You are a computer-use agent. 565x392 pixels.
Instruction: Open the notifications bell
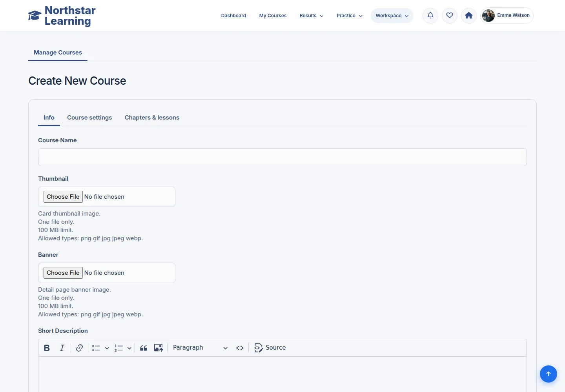click(430, 16)
